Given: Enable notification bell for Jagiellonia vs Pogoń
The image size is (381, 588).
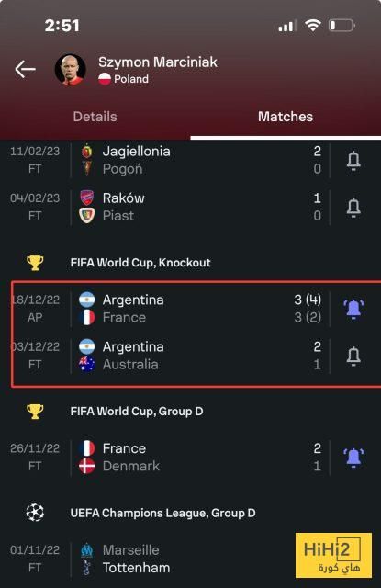Looking at the screenshot, I should click(353, 161).
